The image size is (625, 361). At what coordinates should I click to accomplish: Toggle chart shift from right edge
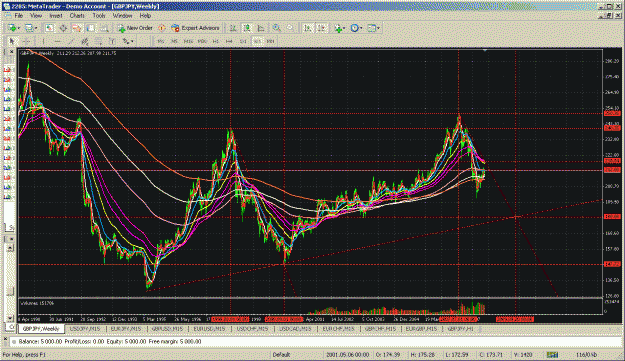click(321, 28)
